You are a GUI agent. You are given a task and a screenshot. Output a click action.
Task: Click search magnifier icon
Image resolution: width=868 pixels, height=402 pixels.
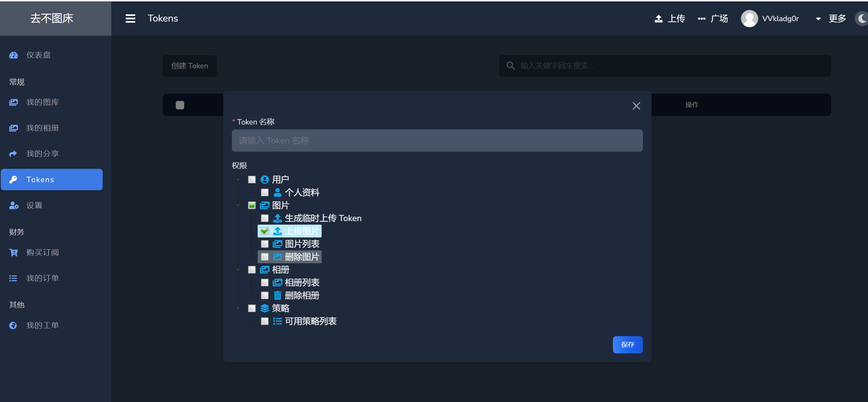tap(511, 66)
